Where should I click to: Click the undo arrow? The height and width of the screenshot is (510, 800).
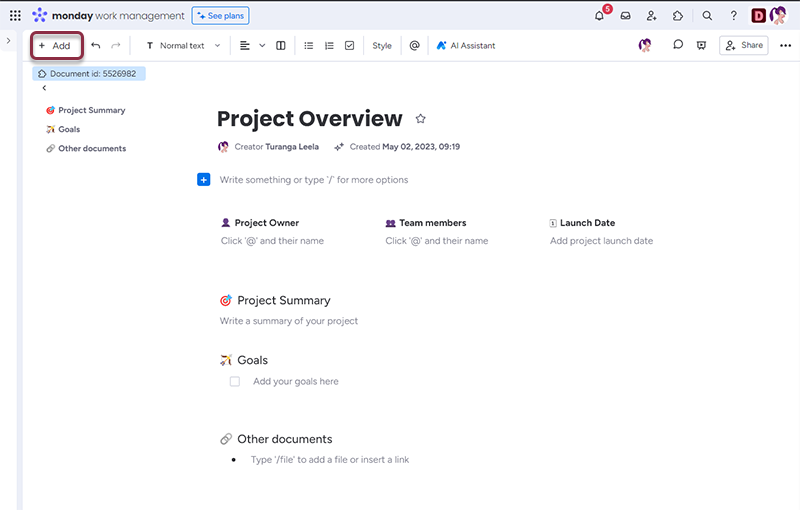coord(96,46)
